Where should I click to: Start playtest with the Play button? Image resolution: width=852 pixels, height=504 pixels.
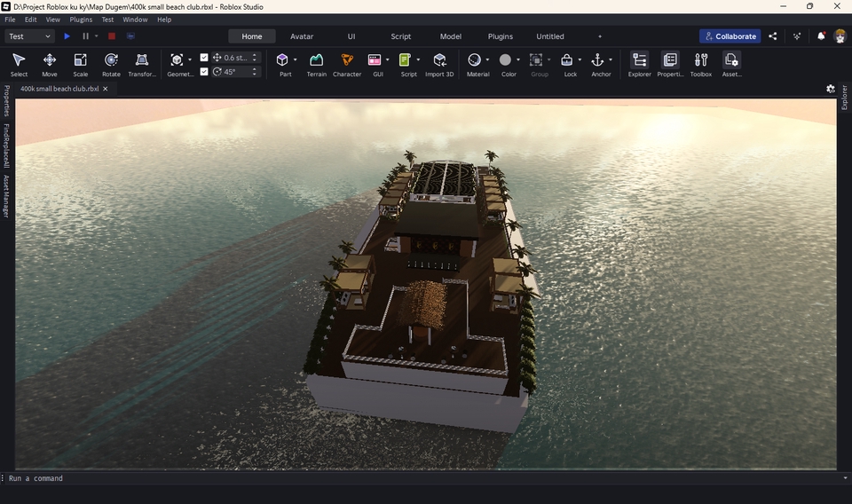pyautogui.click(x=67, y=36)
